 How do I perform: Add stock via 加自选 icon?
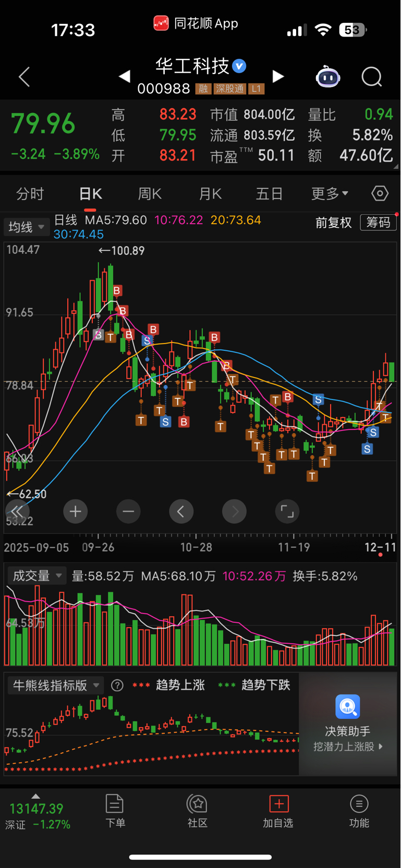278,804
